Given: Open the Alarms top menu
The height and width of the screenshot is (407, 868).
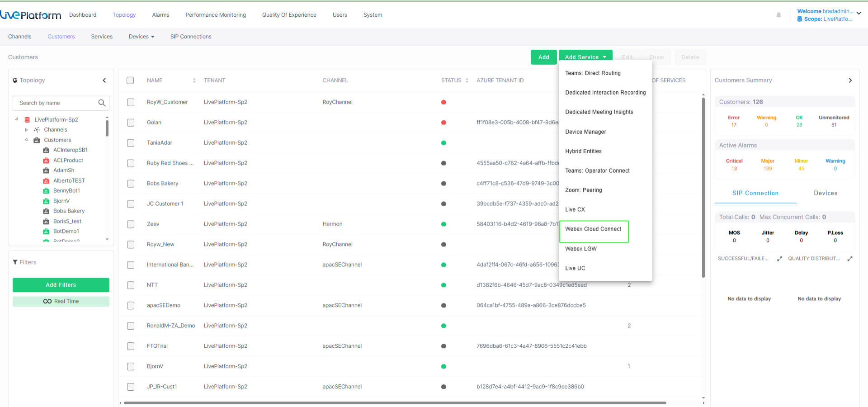Looking at the screenshot, I should (160, 15).
